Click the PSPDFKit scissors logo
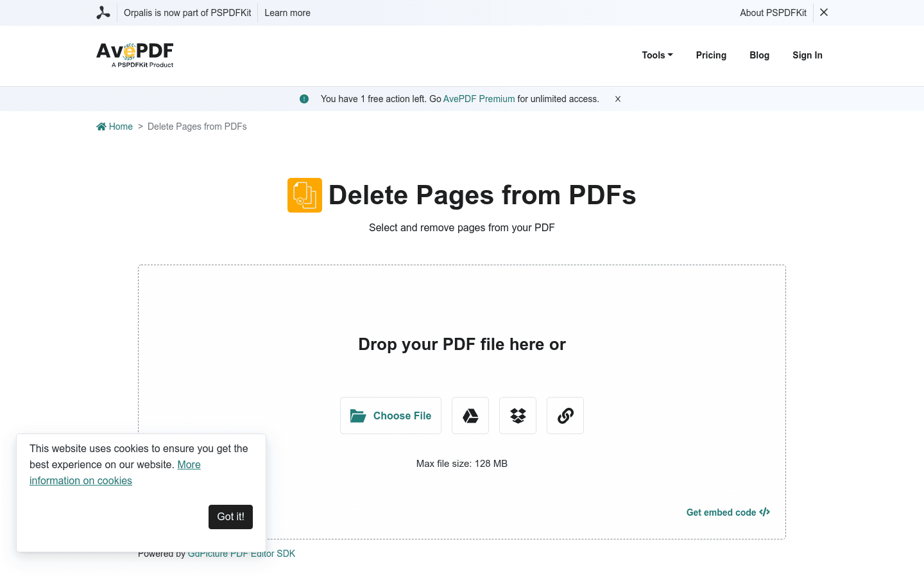This screenshot has width=924, height=578. 103,12
